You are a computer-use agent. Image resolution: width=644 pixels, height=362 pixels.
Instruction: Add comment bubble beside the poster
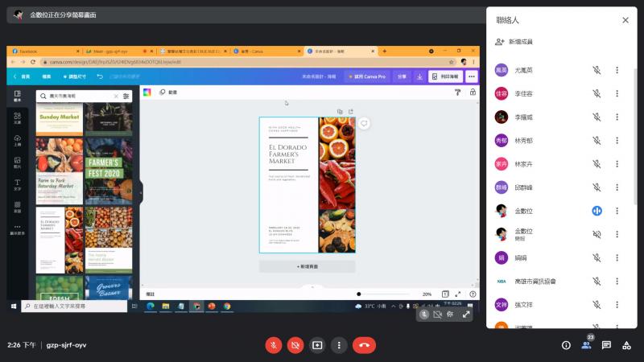click(364, 124)
